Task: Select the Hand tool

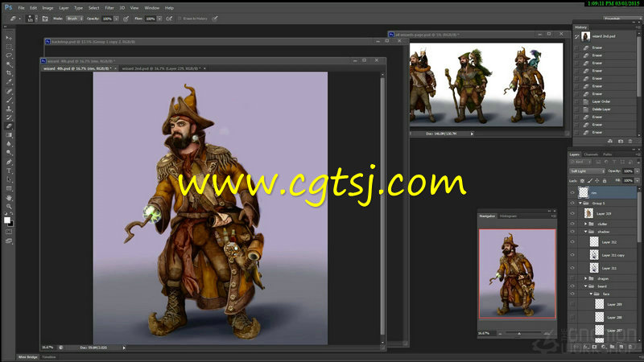Action: pyautogui.click(x=9, y=198)
